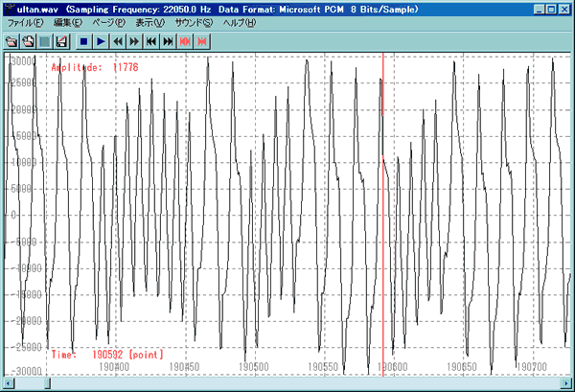575x392 pixels.
Task: Click the open file folder icon
Action: (11, 42)
